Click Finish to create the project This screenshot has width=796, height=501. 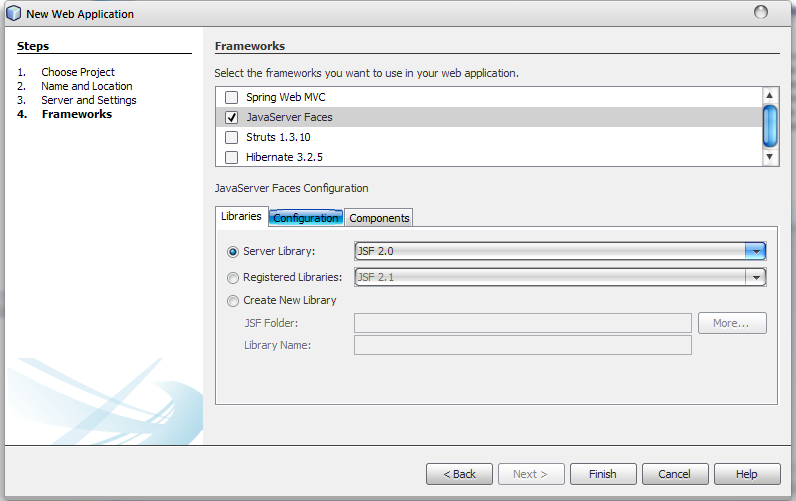[x=603, y=474]
